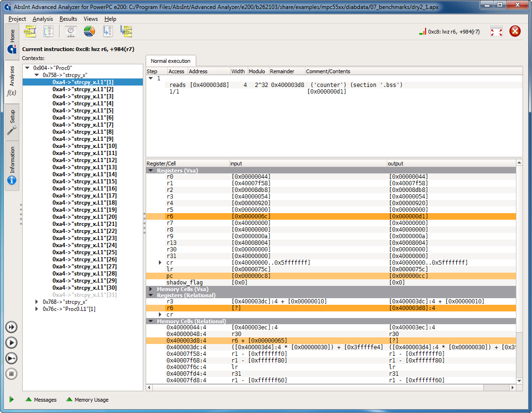Viewport: 532px width, 413px height.
Task: Click the stopwatch presentation toolbar icon
Action: pyautogui.click(x=71, y=32)
